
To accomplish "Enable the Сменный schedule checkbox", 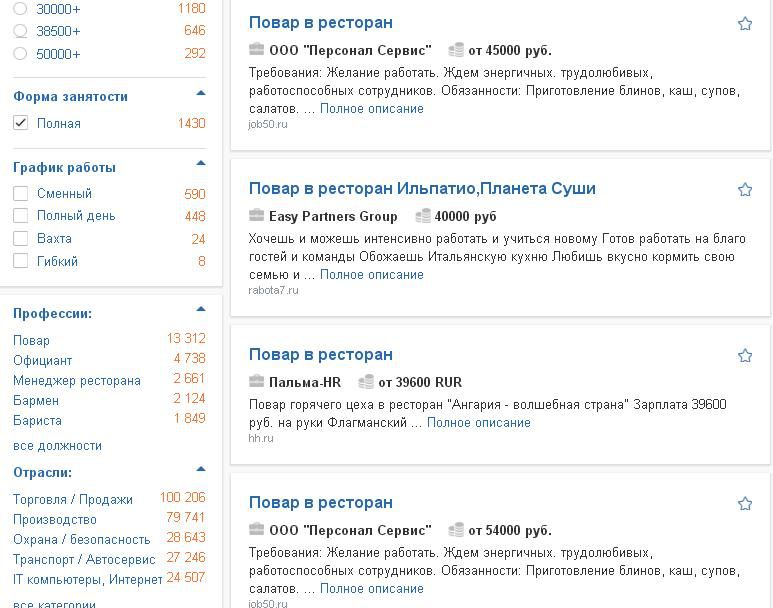I will pos(20,193).
